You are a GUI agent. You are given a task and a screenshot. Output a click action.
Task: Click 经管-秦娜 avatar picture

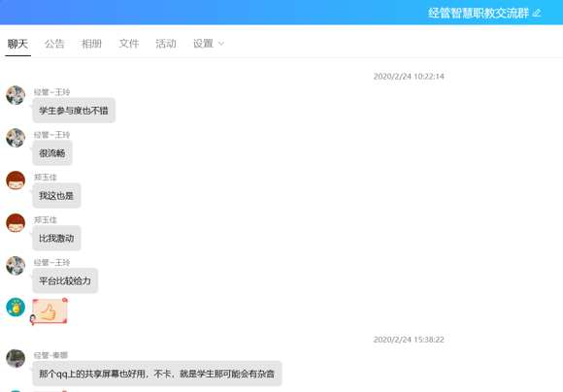point(16,358)
